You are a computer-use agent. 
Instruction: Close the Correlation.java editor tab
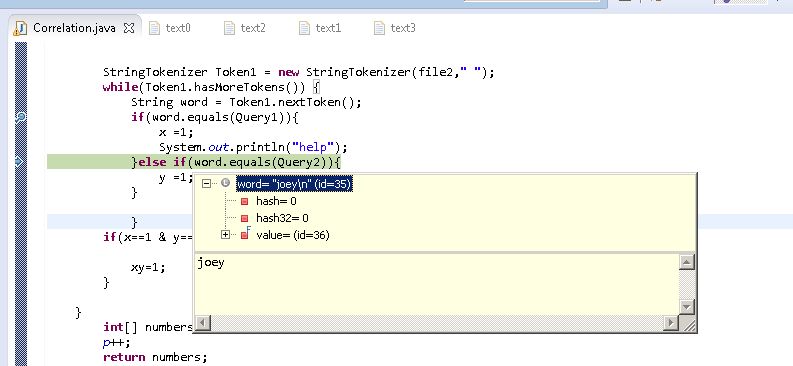[x=129, y=28]
